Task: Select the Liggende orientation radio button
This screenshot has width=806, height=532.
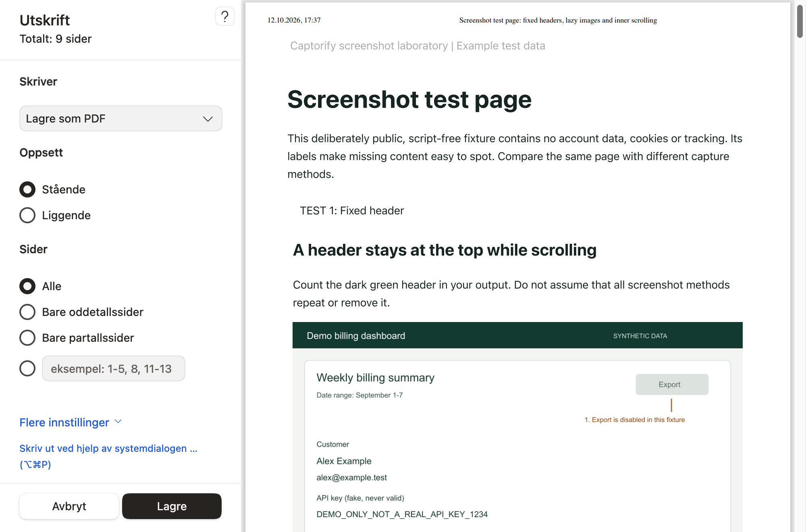Action: point(27,215)
